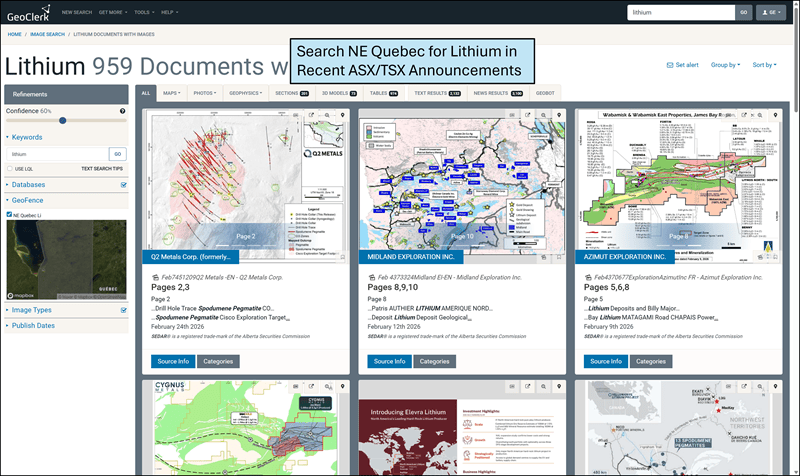Click NEW SEARCH in top navigation

click(x=77, y=12)
